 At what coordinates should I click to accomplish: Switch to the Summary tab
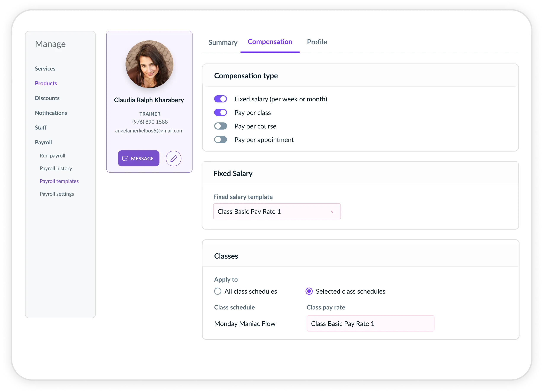223,43
